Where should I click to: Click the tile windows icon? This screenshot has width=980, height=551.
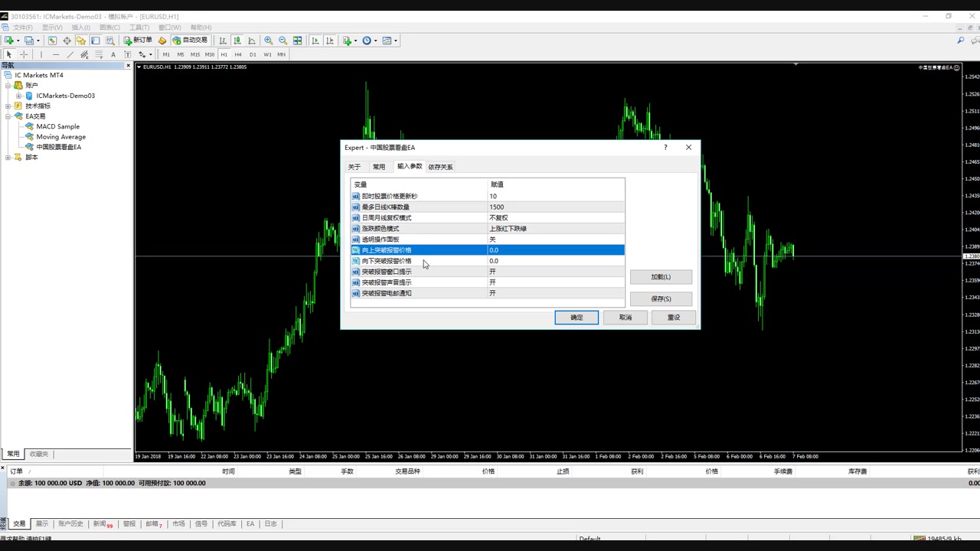(x=297, y=41)
